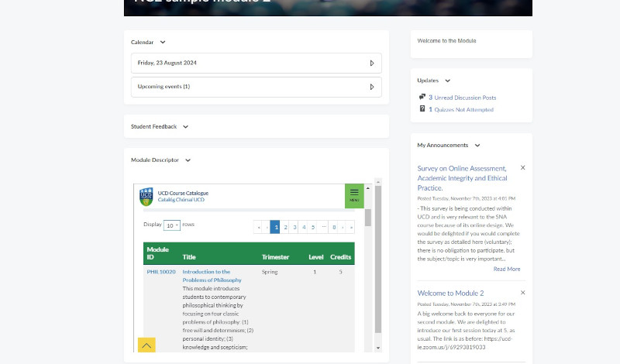Screen dimensions: 620x364
Task: Open the Display rows dropdown
Action: pos(171,225)
